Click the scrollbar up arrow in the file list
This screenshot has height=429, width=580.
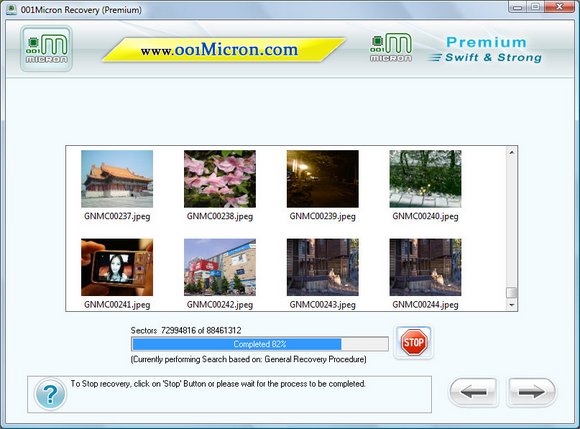click(x=512, y=152)
